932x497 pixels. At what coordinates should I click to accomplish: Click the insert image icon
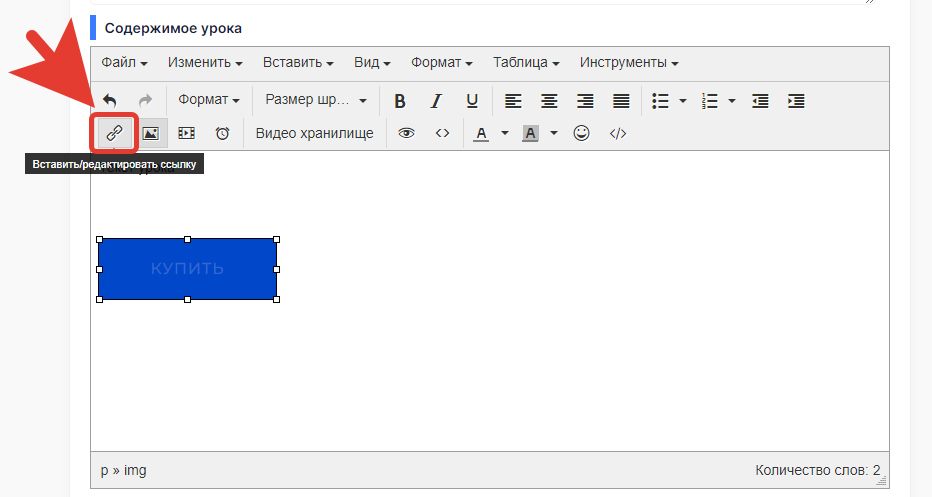(150, 133)
